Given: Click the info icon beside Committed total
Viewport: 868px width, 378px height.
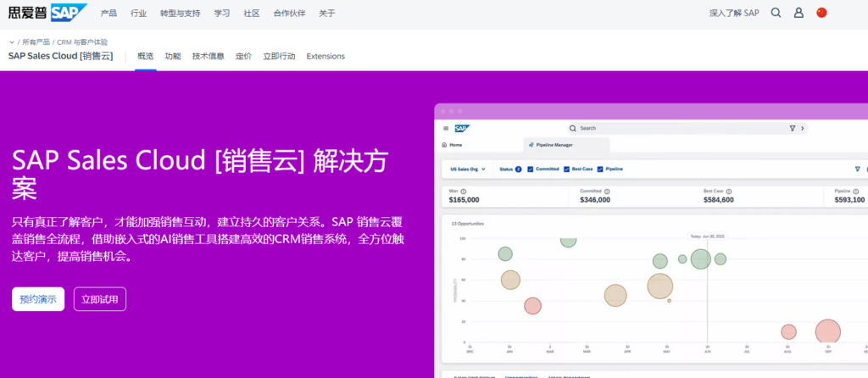Looking at the screenshot, I should click(607, 191).
